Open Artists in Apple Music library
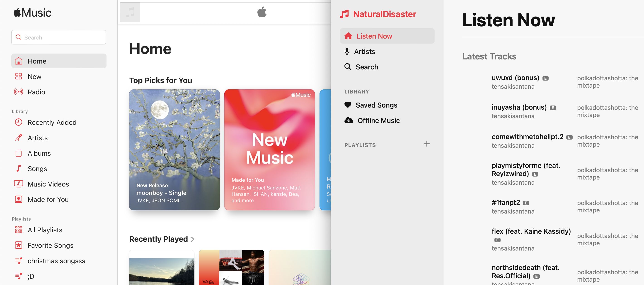The width and height of the screenshot is (644, 285). [x=59, y=138]
